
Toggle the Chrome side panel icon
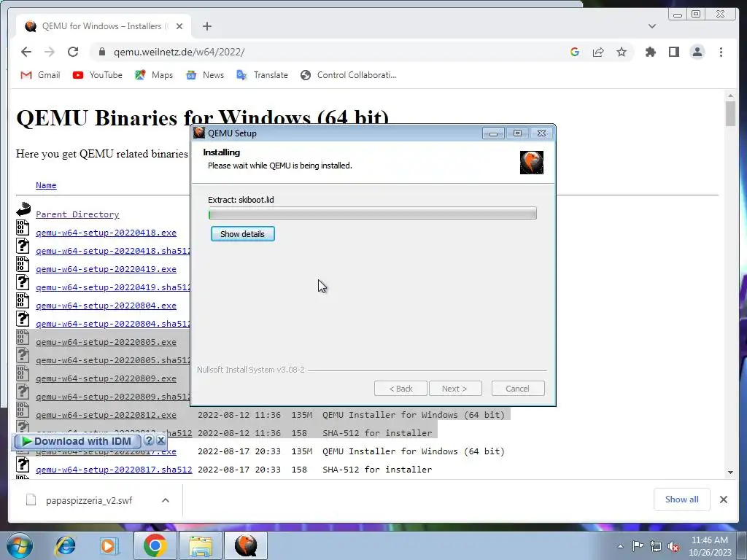point(673,52)
